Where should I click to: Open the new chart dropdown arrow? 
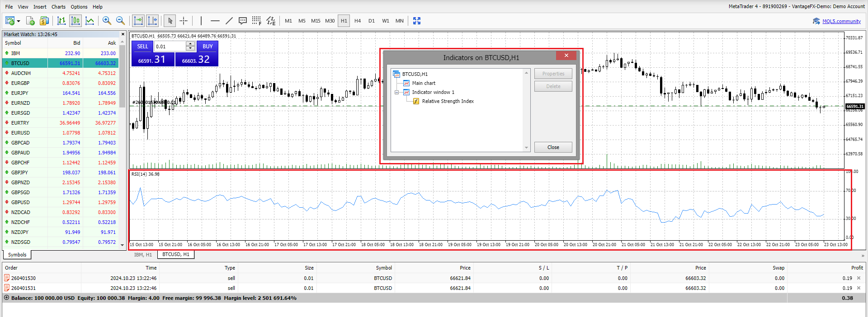tap(19, 21)
